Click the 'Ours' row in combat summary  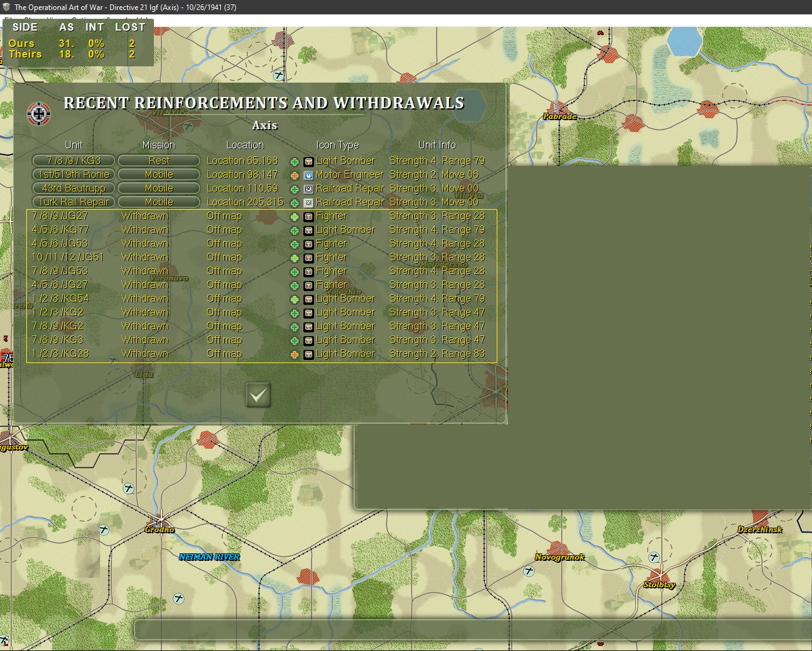click(x=72, y=43)
